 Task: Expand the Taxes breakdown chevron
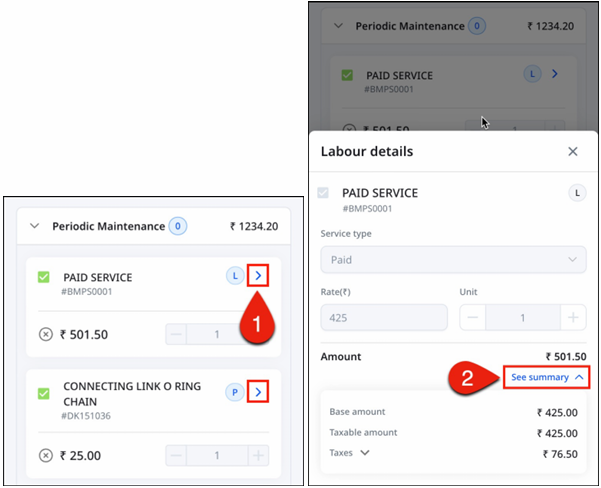click(365, 453)
